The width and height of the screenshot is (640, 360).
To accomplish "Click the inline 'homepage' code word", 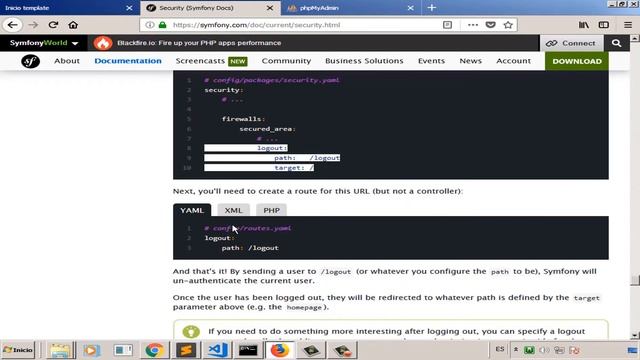I will pyautogui.click(x=304, y=307).
